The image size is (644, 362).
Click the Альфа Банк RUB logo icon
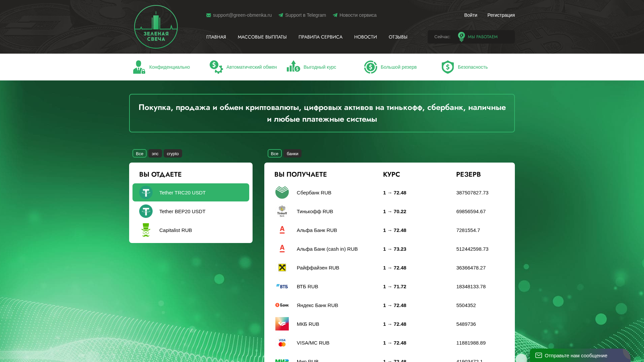[x=282, y=230]
